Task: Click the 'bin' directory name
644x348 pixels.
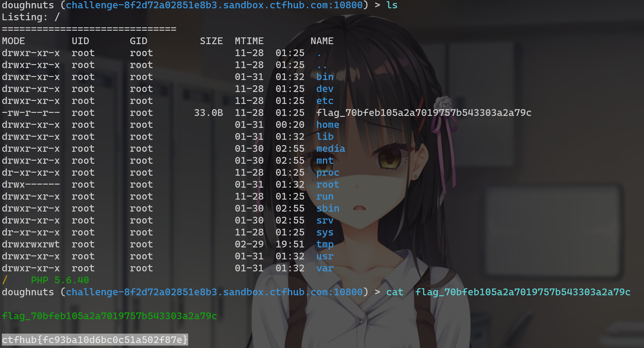Action: pyautogui.click(x=325, y=77)
